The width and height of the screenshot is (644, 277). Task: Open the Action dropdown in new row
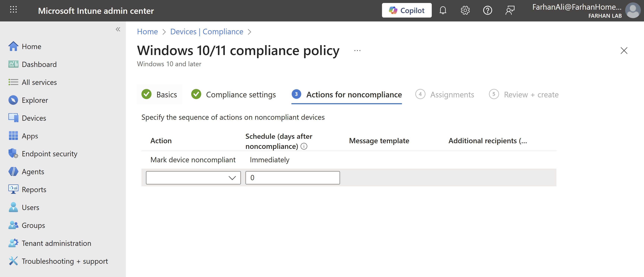tap(193, 178)
